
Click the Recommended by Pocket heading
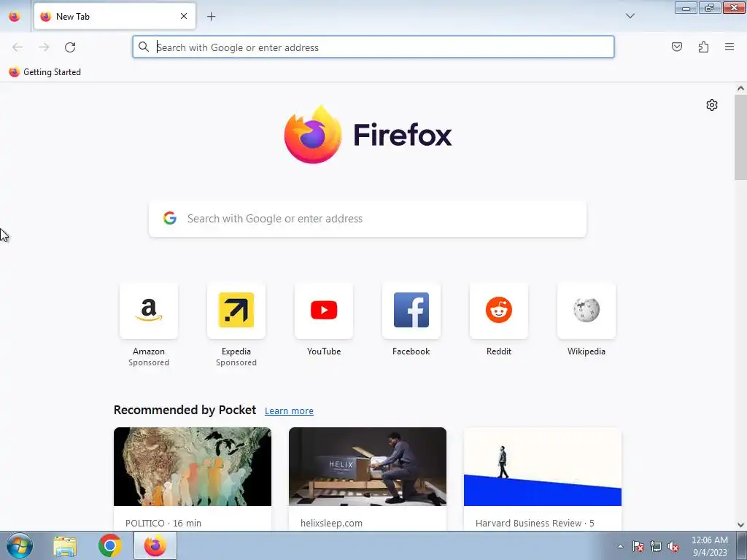click(185, 410)
